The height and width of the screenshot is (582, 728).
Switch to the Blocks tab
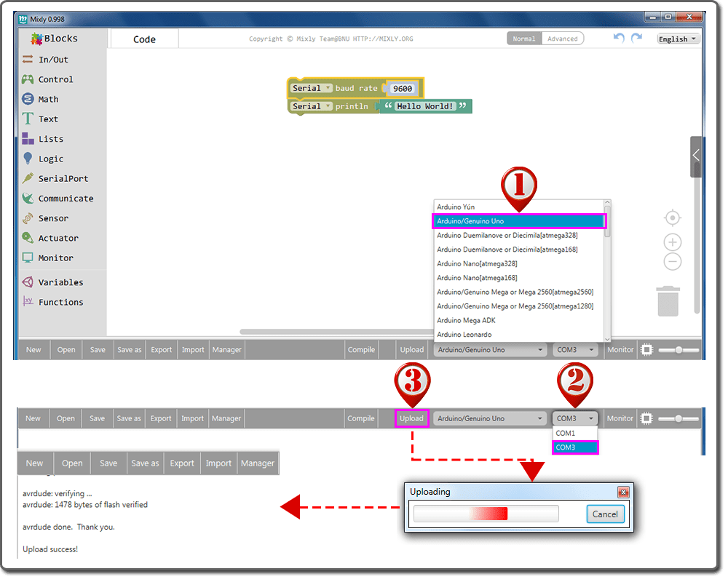(55, 39)
